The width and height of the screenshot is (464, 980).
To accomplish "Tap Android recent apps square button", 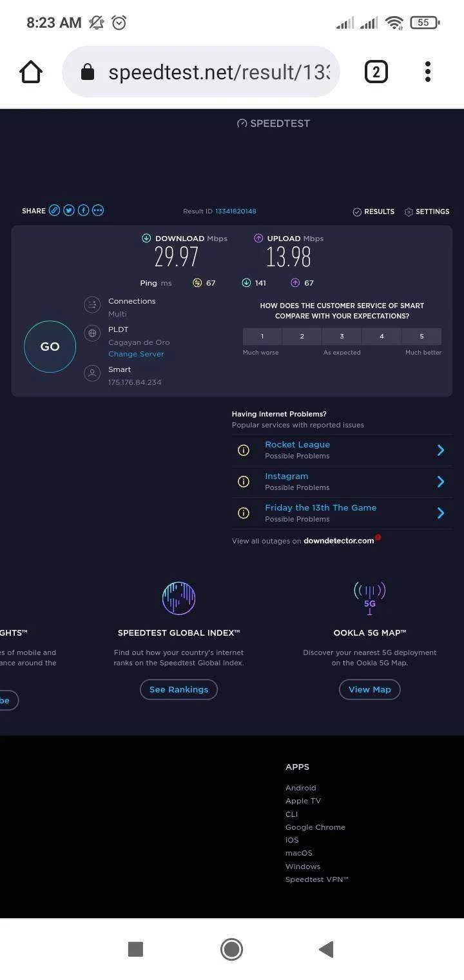I will 135,949.
